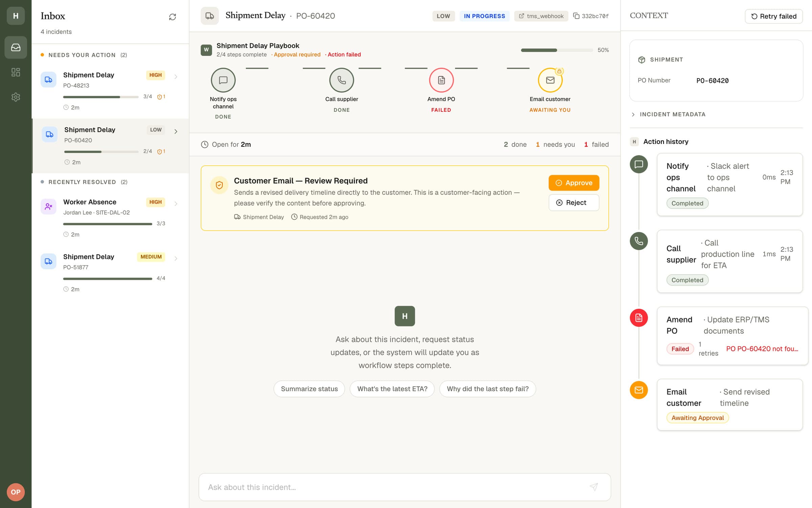The width and height of the screenshot is (812, 508).
Task: Copy the incident ID 332bc70f
Action: [x=591, y=16]
